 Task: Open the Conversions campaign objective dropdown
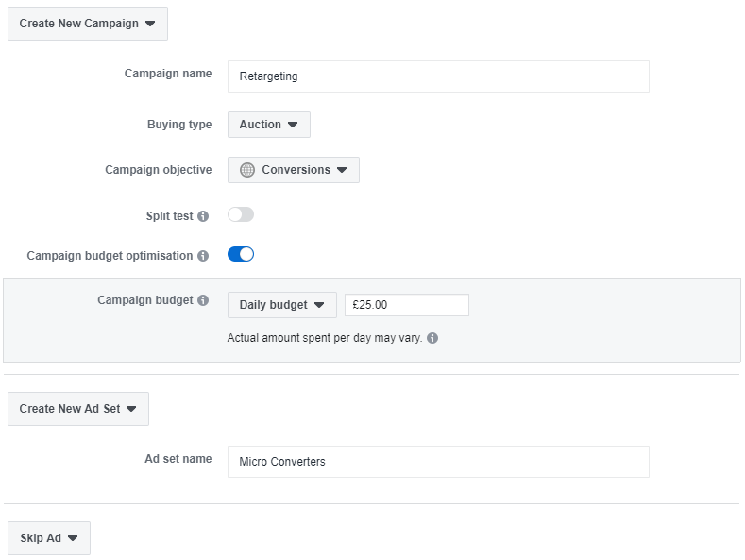(x=294, y=170)
